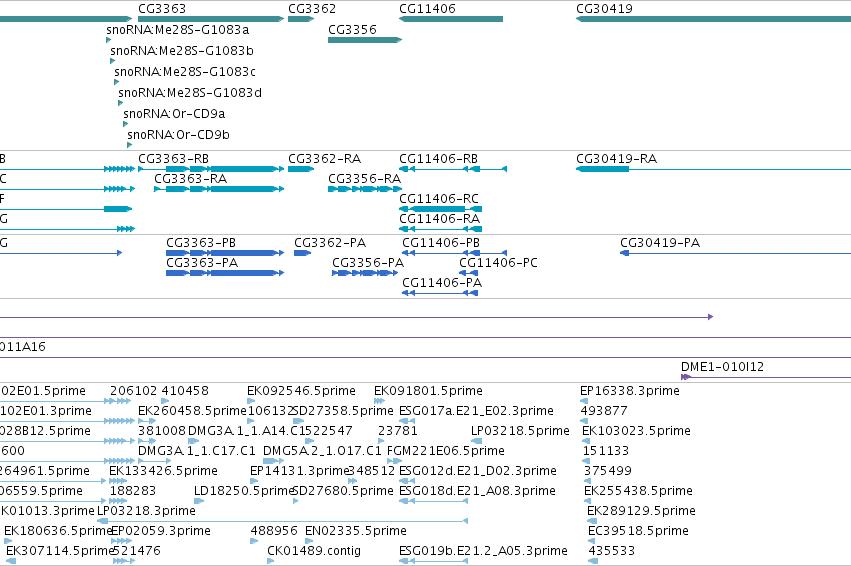Click the EK103023.5prime EST label
The height and width of the screenshot is (566, 851).
[x=636, y=431]
